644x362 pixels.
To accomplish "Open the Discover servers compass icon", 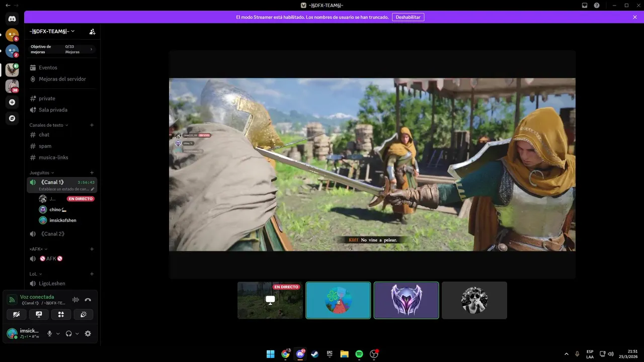I will pos(12,118).
